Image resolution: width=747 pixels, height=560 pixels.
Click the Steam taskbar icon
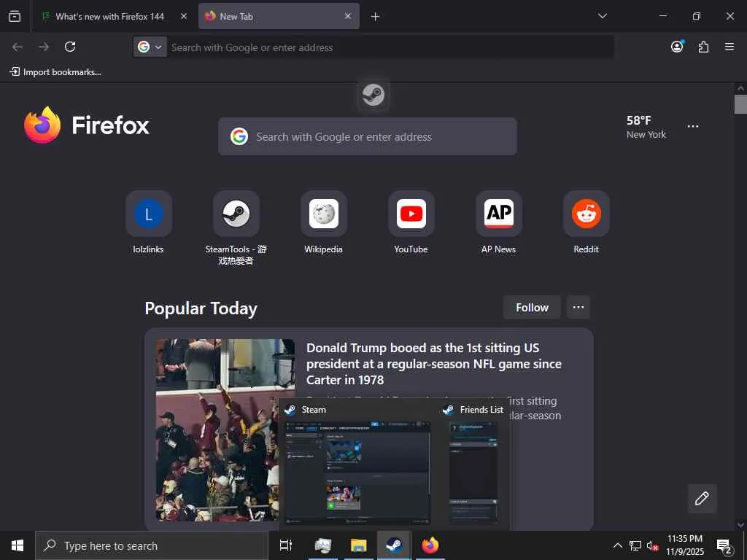(394, 545)
